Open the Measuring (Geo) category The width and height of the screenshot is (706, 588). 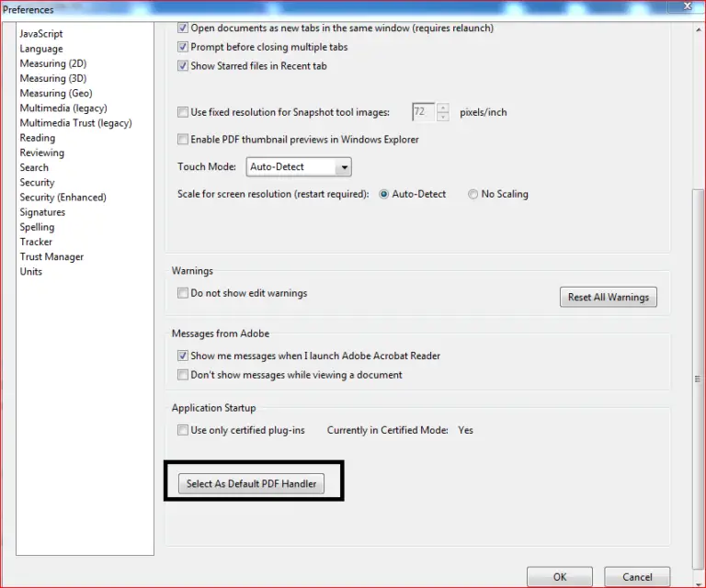[x=56, y=93]
